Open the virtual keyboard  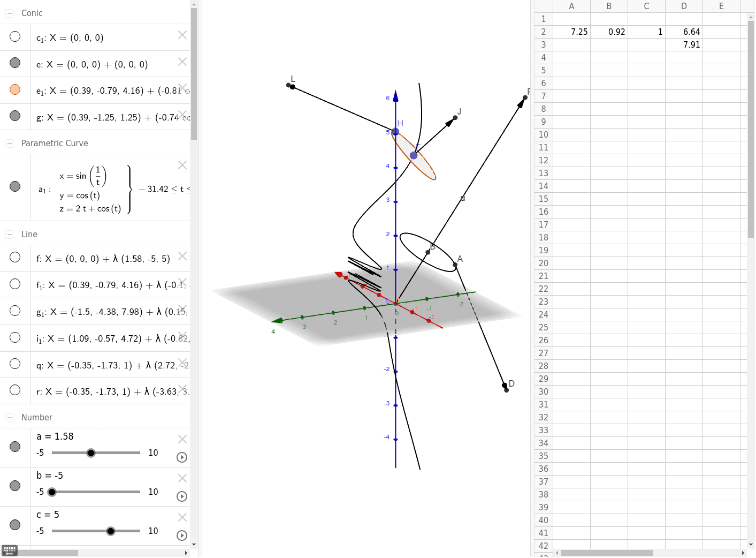point(9,550)
